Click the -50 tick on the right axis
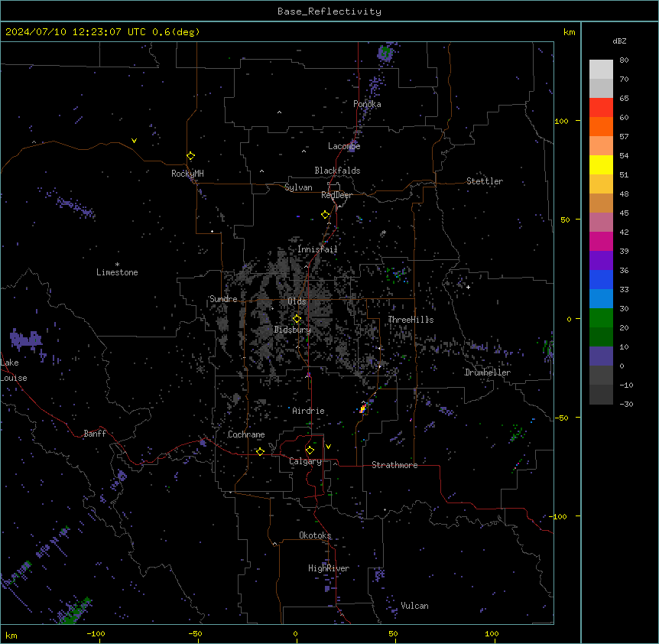 (561, 418)
